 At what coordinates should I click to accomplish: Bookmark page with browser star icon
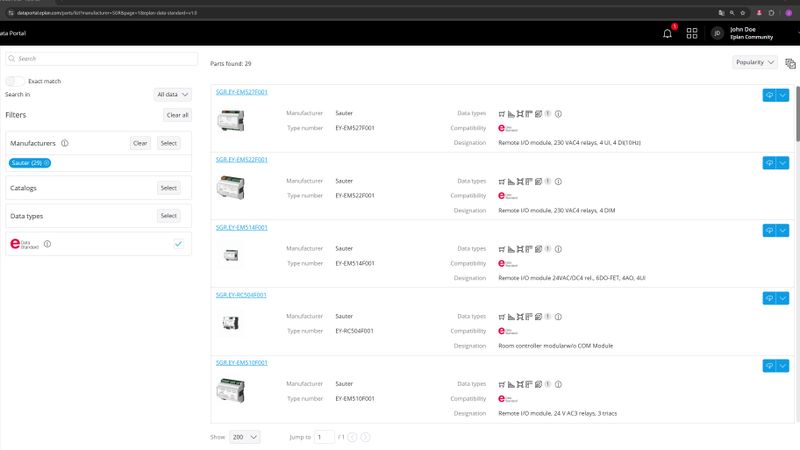pos(743,13)
